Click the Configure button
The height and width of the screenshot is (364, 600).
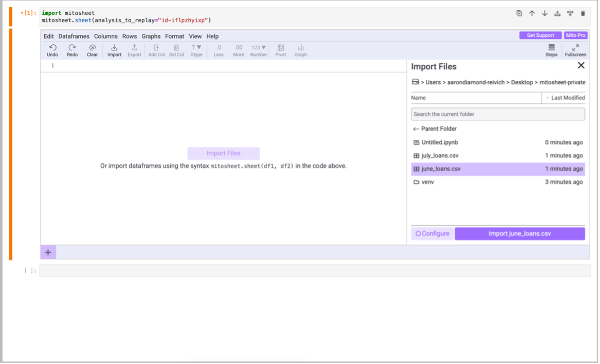(x=432, y=233)
